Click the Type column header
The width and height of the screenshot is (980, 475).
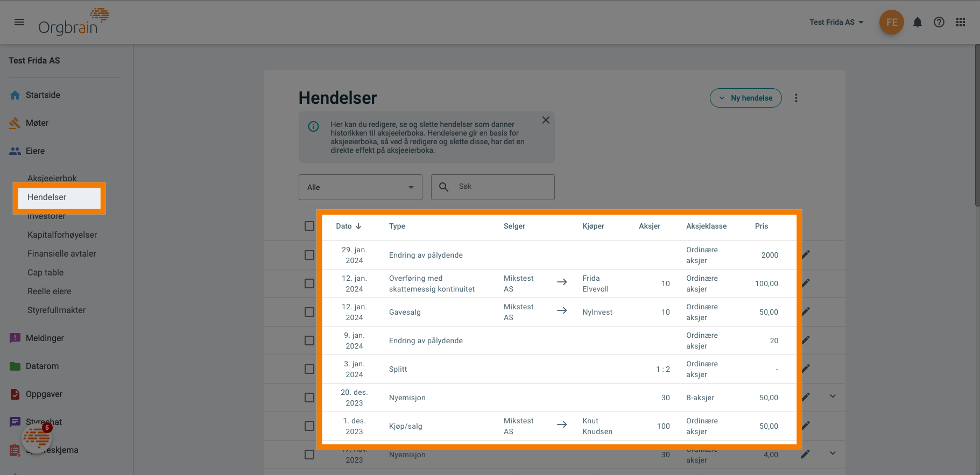(397, 226)
